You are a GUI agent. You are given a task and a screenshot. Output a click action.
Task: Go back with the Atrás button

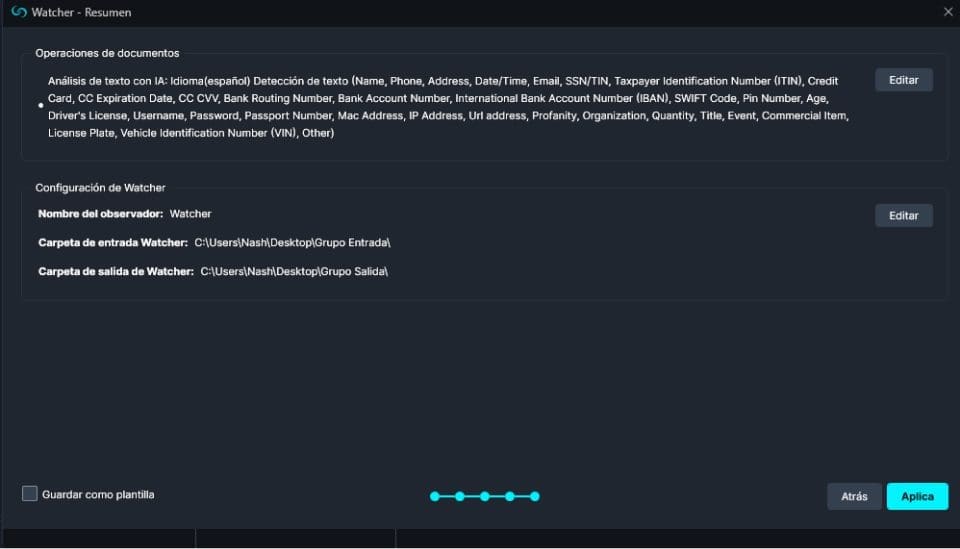click(x=854, y=496)
